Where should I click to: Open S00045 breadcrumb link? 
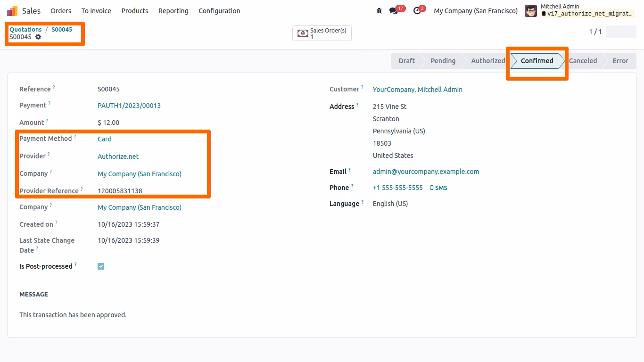[62, 29]
